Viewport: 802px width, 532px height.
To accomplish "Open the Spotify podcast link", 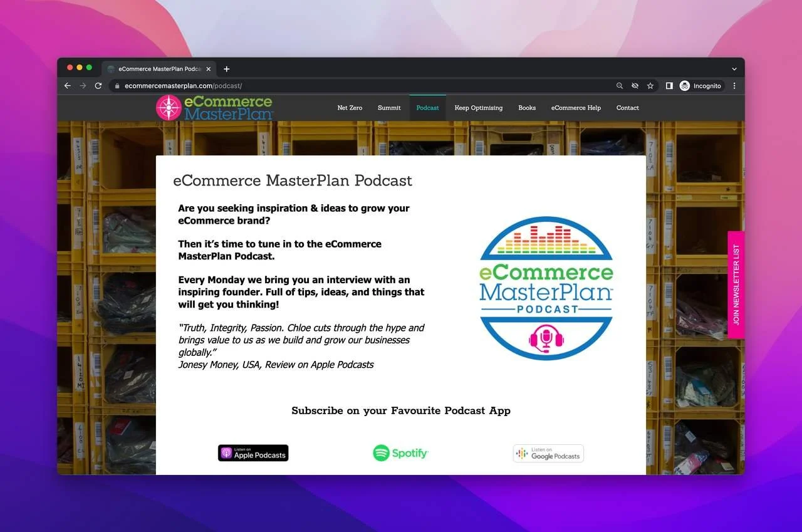I will click(x=400, y=453).
